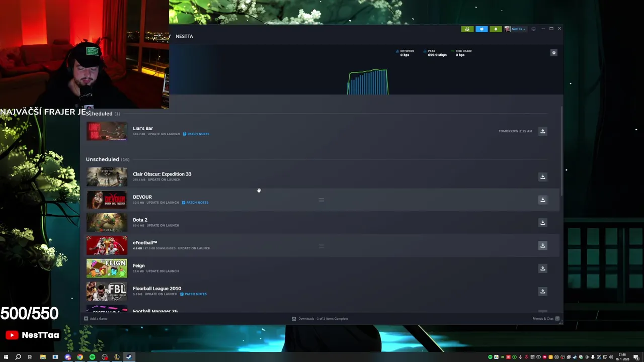Image resolution: width=644 pixels, height=362 pixels.
Task: Switch to Steam via taskbar icon
Action: (129, 357)
